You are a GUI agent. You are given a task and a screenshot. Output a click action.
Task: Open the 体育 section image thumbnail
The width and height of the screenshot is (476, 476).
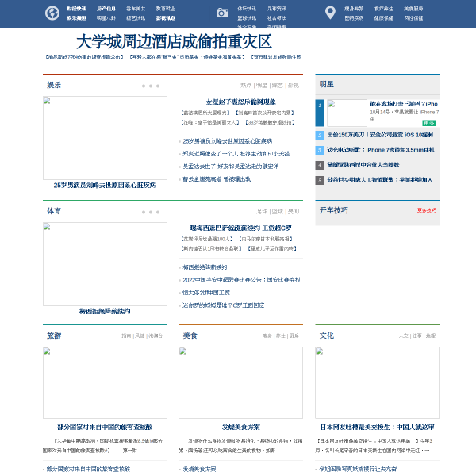coord(105,264)
